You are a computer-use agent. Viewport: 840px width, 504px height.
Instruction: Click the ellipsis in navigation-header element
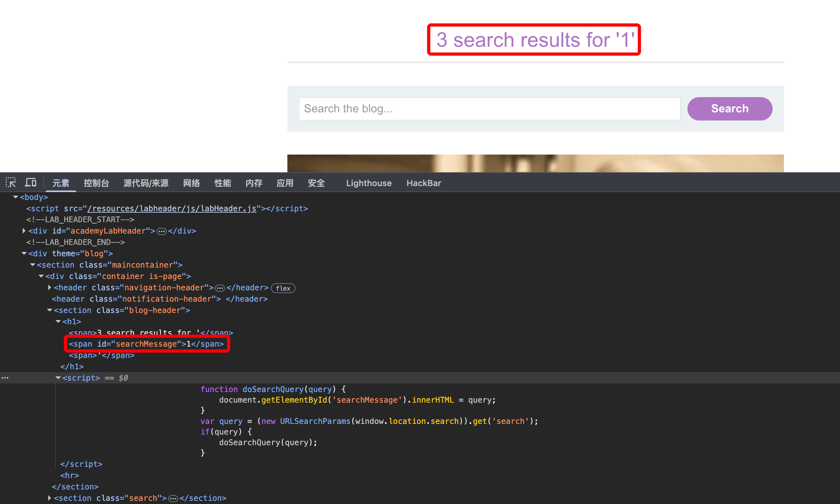[220, 288]
